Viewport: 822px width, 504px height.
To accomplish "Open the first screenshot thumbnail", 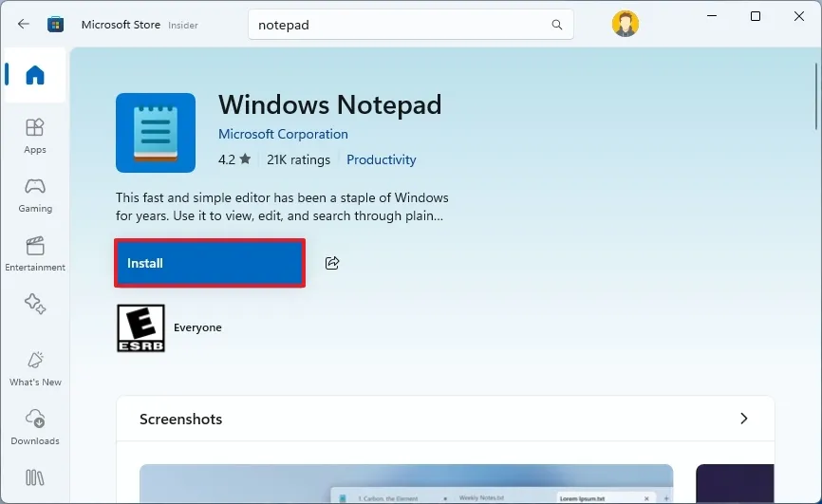I will click(x=406, y=483).
